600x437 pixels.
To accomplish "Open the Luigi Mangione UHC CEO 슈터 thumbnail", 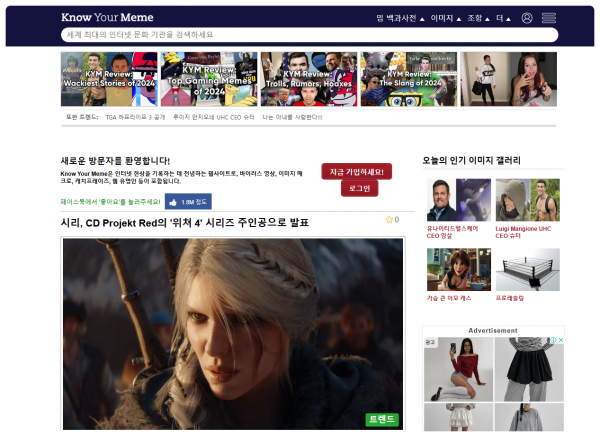I will click(528, 200).
